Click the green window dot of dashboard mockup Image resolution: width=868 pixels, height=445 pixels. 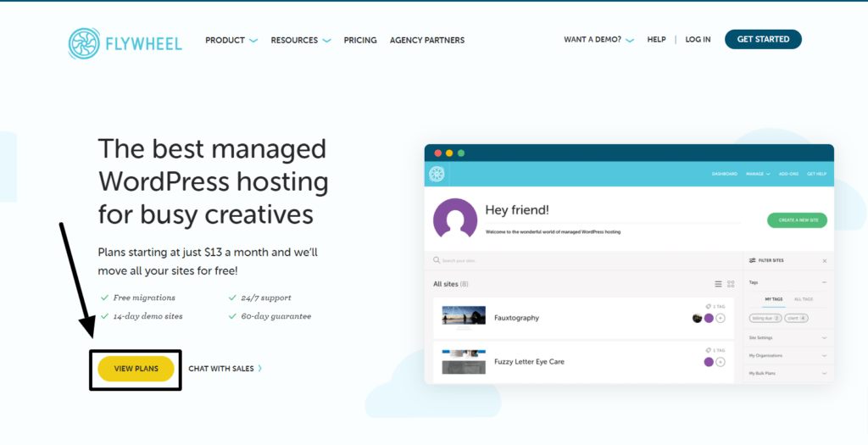pos(461,153)
